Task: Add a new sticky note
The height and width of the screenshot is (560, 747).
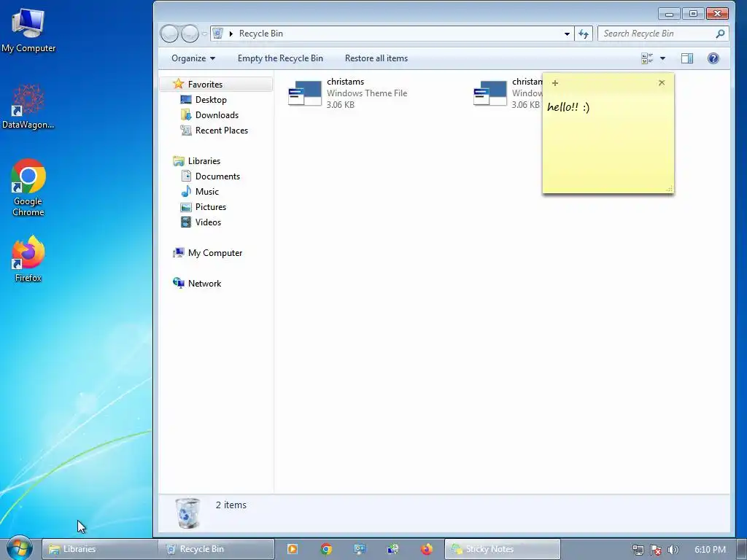Action: 555,83
